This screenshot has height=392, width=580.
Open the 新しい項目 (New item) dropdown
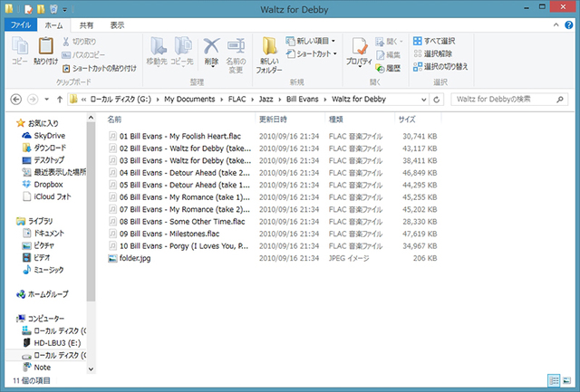(312, 41)
